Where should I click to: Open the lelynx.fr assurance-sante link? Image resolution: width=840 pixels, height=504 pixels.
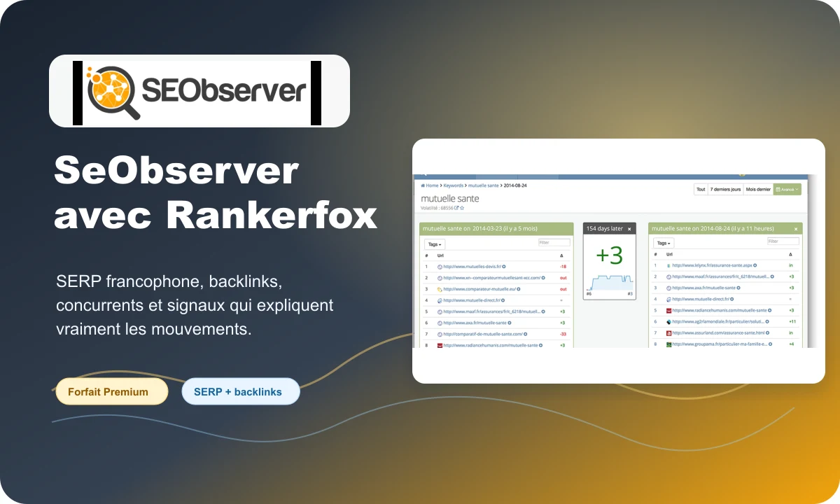click(712, 265)
